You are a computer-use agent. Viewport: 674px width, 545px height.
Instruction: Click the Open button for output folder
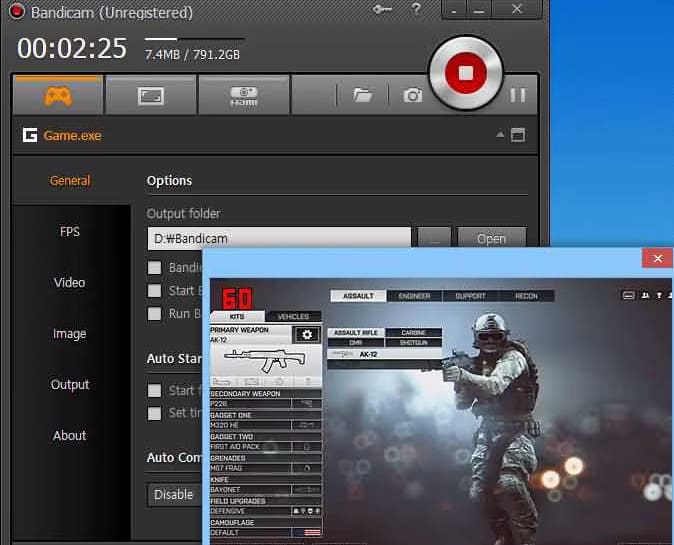tap(491, 237)
